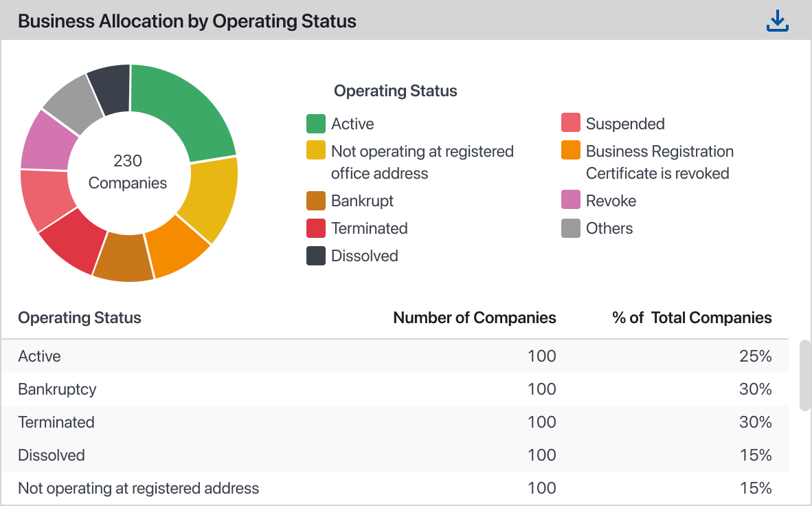The width and height of the screenshot is (812, 506).
Task: Toggle the Suspended legend swatch
Action: pyautogui.click(x=571, y=124)
